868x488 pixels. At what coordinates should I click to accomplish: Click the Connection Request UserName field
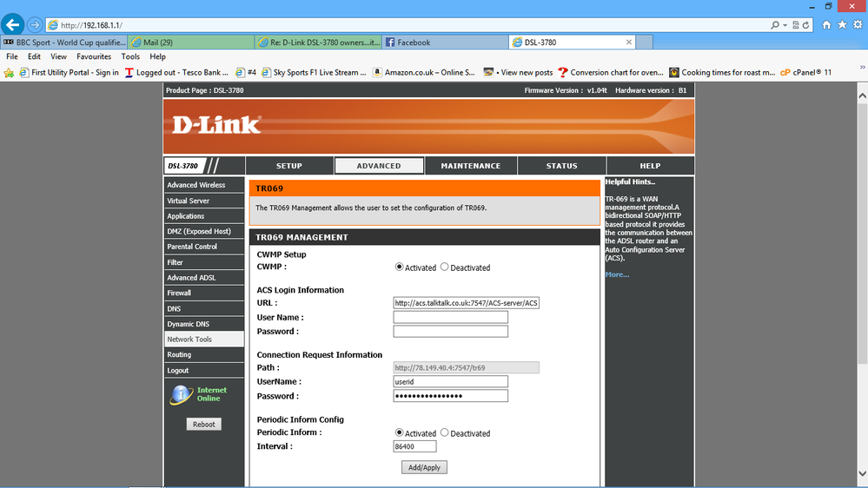click(451, 382)
